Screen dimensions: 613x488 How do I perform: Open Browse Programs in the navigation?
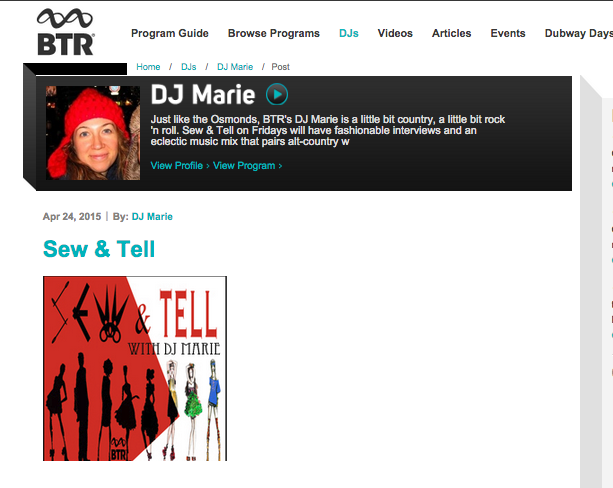[274, 33]
